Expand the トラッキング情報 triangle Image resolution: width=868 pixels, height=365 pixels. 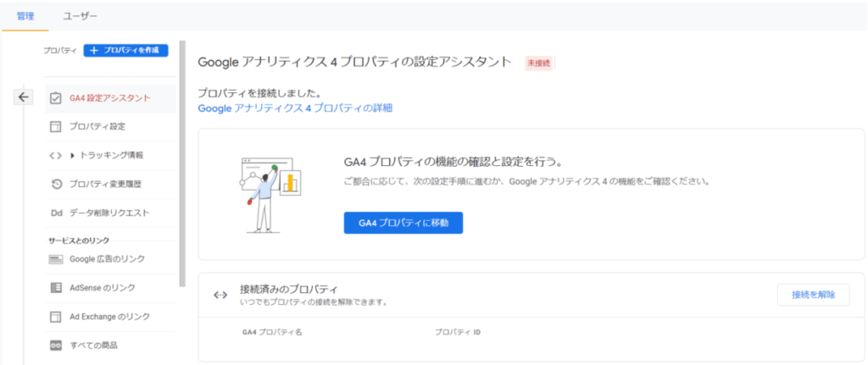click(73, 156)
